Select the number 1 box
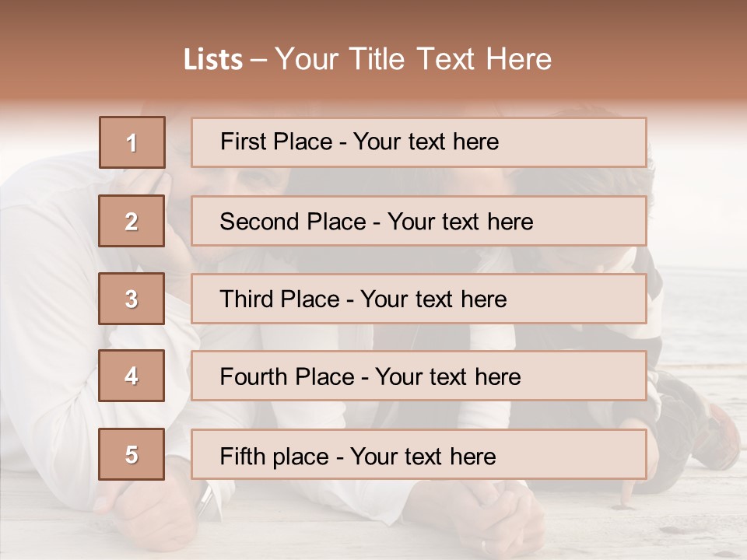Screen dimensions: 747x560 click(132, 142)
